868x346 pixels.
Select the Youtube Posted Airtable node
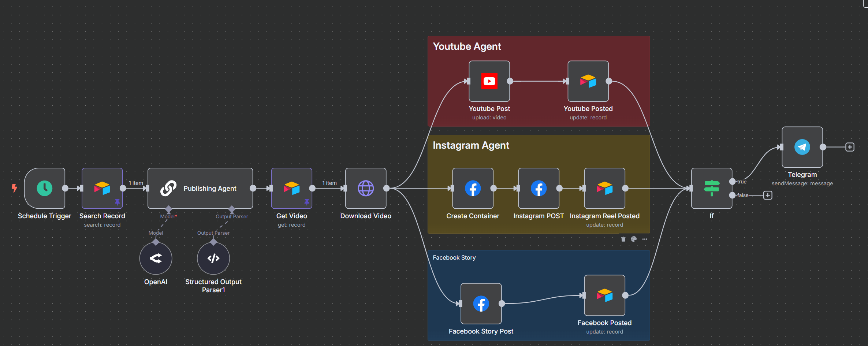588,81
